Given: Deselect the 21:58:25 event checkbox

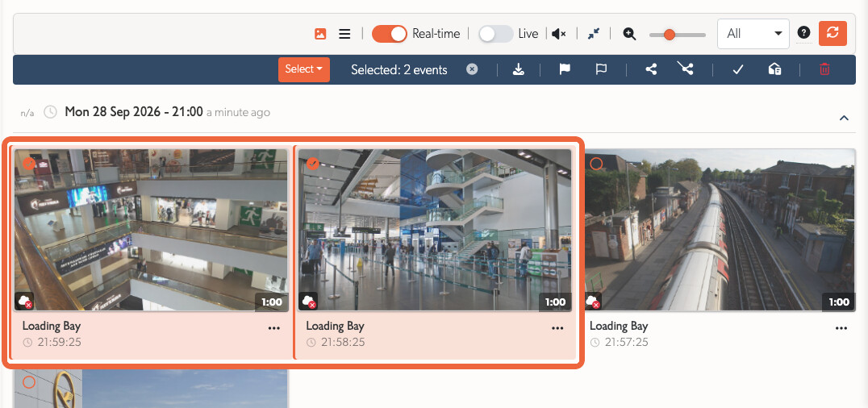Looking at the screenshot, I should 313,163.
